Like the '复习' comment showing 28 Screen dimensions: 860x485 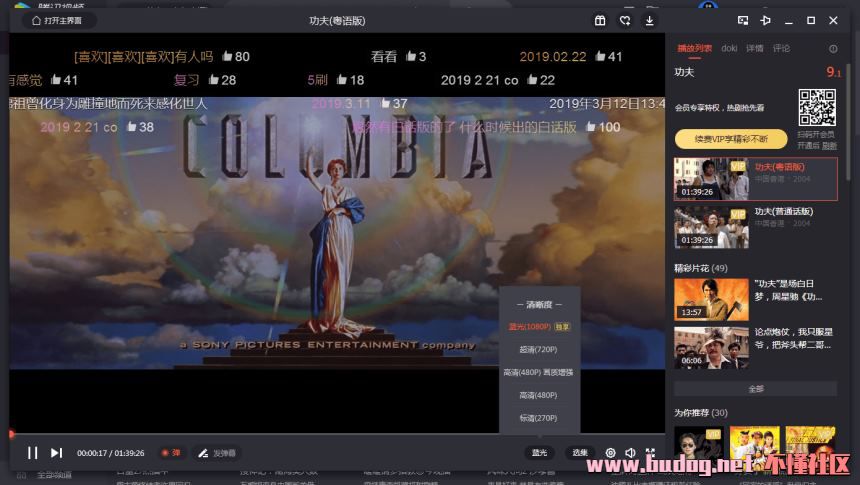(214, 80)
